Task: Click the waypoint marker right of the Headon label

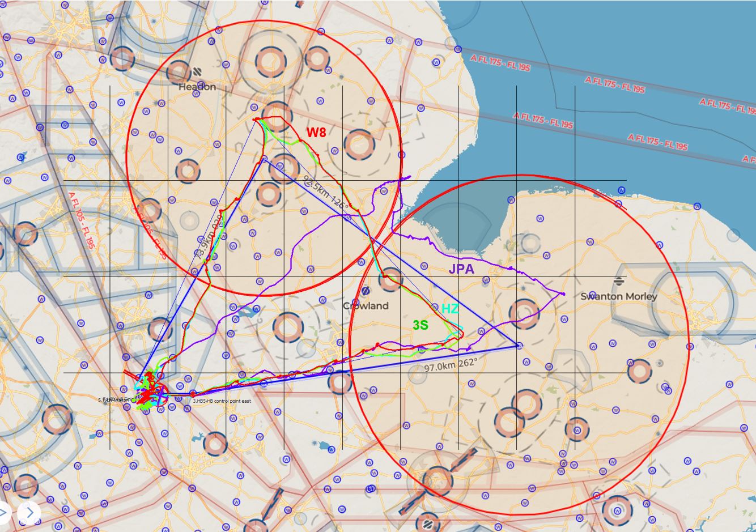Action: [x=225, y=66]
